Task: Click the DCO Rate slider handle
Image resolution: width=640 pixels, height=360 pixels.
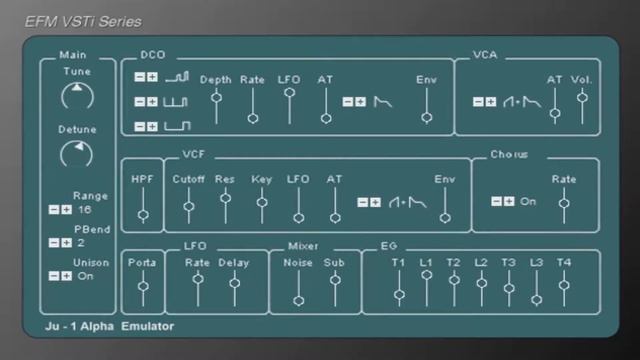Action: point(253,118)
